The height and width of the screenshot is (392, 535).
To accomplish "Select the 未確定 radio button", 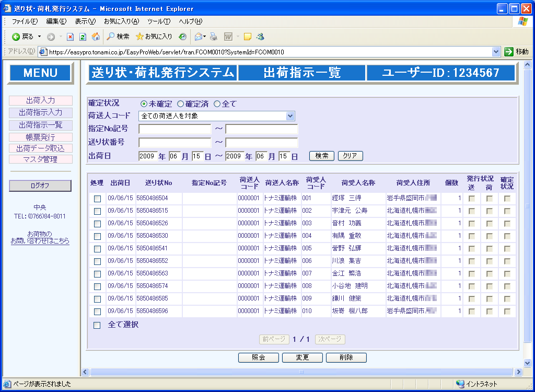I will click(x=144, y=104).
